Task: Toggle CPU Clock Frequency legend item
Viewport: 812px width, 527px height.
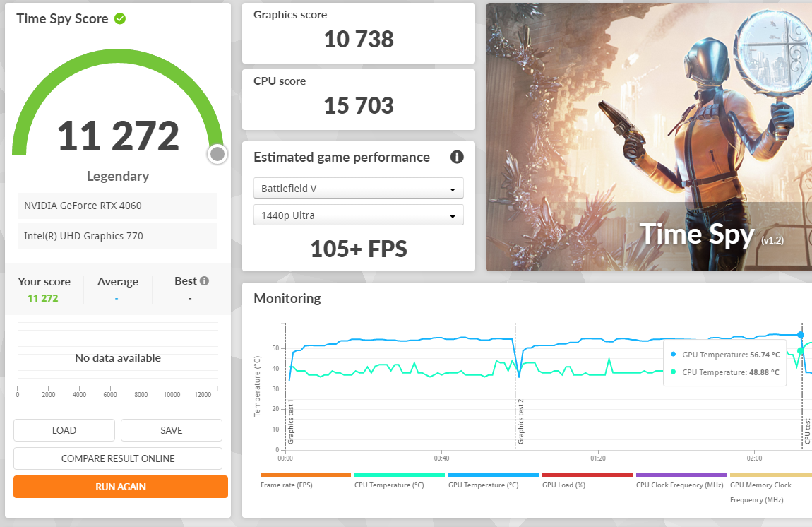Action: [x=681, y=481]
